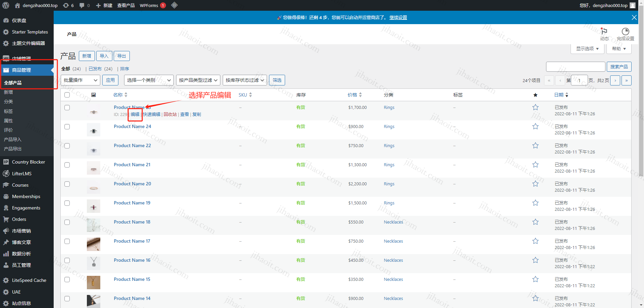
Task: Open Memberships in the sidebar
Action: click(27, 196)
